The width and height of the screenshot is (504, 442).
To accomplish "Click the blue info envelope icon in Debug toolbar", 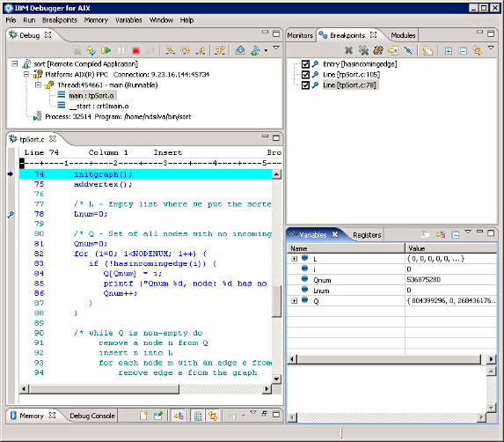I will tap(240, 50).
